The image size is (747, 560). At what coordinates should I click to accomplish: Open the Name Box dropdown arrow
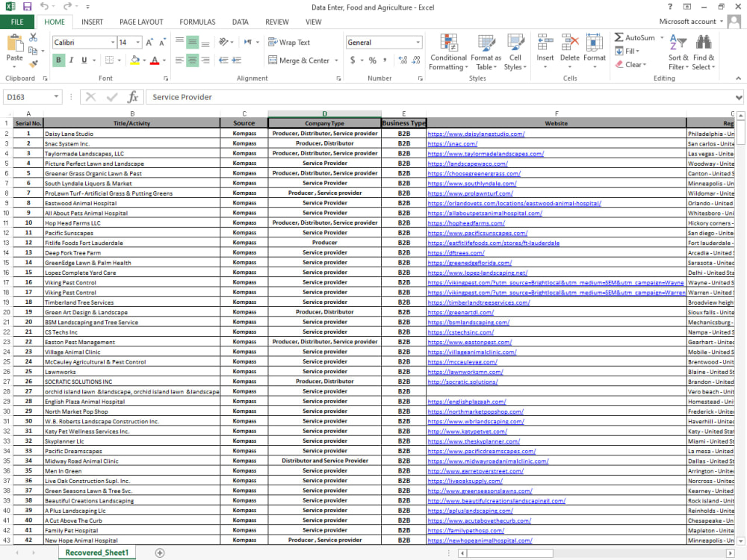(56, 96)
